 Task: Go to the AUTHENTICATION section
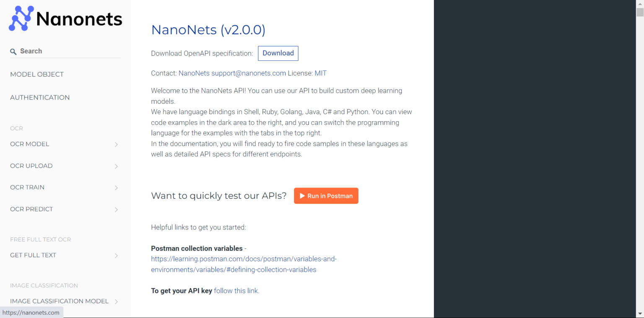coord(40,97)
